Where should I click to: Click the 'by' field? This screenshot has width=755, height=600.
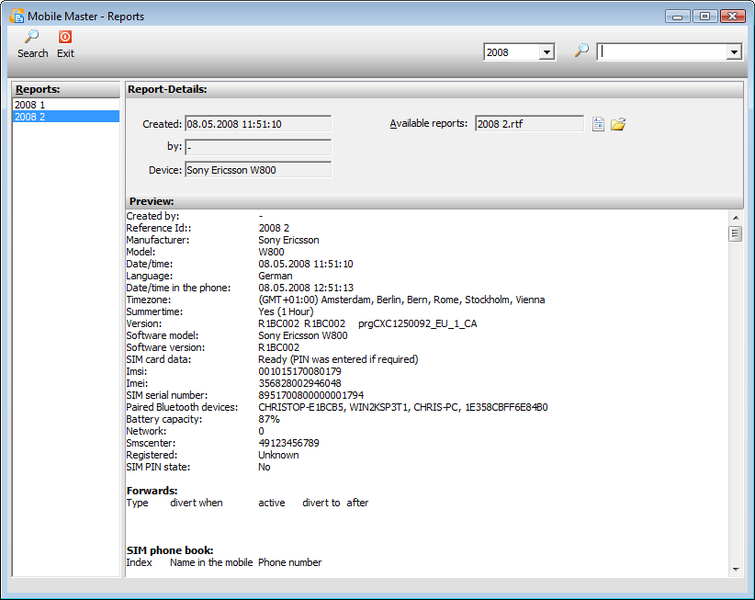point(257,147)
